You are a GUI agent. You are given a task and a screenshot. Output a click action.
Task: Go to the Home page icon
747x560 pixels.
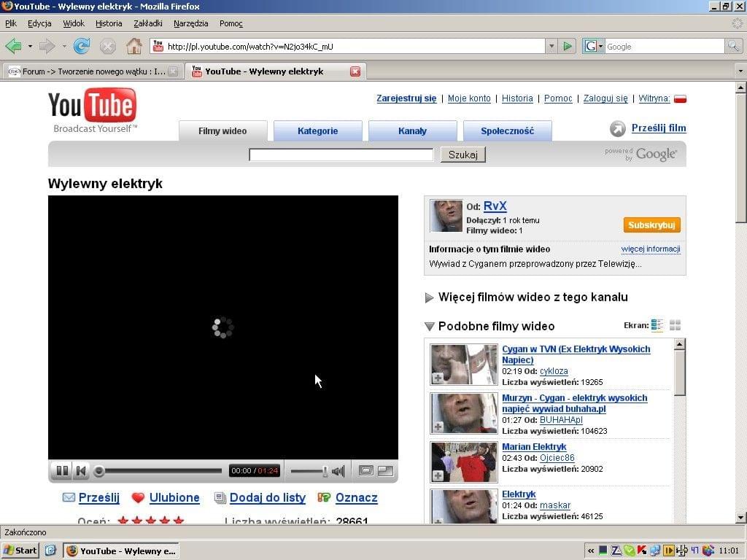134,46
